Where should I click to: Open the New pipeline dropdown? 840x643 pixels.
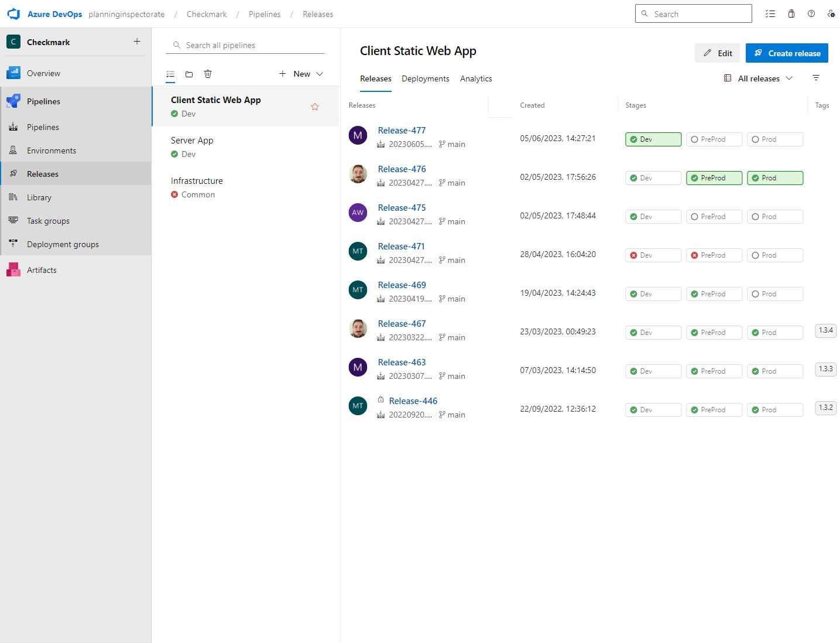pyautogui.click(x=301, y=74)
